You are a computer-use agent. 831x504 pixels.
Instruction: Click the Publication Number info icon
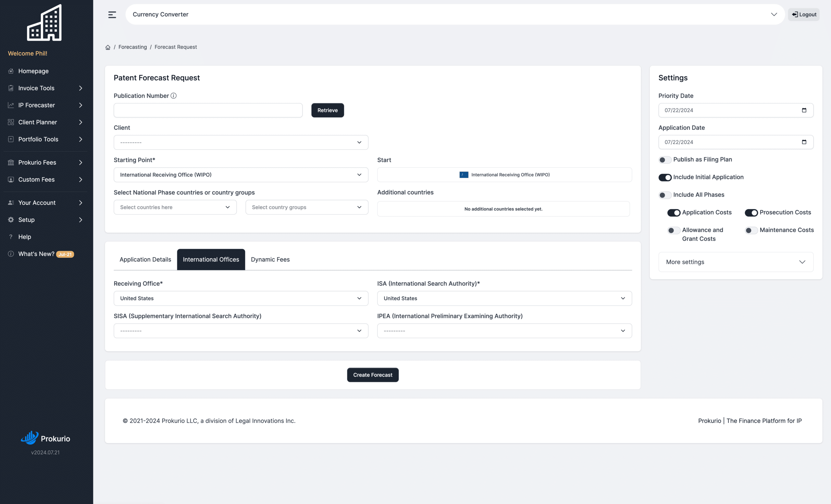coord(173,96)
